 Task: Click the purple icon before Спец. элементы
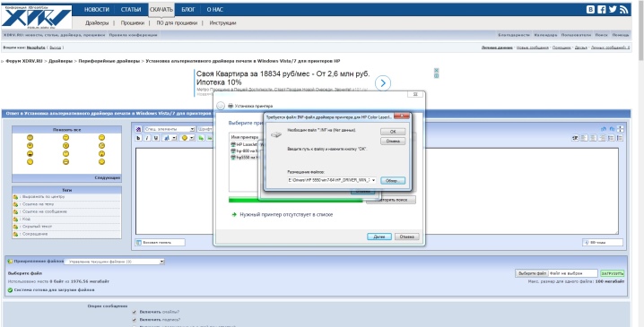[x=139, y=129]
